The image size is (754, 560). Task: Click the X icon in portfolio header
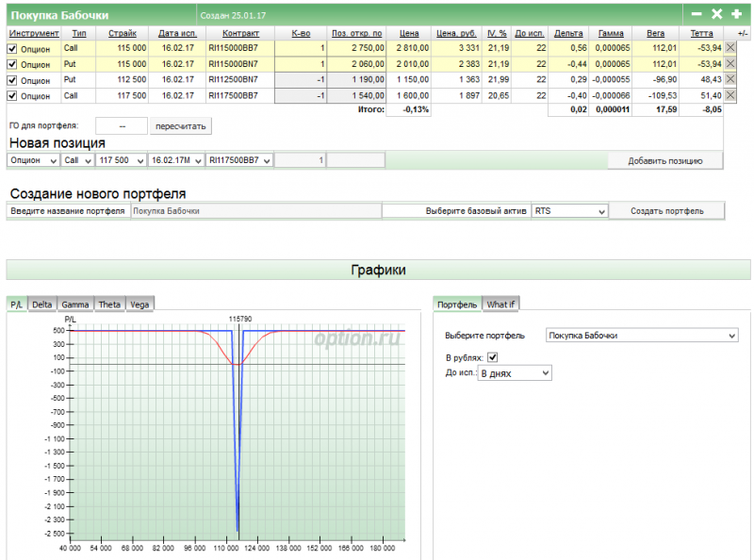click(716, 14)
